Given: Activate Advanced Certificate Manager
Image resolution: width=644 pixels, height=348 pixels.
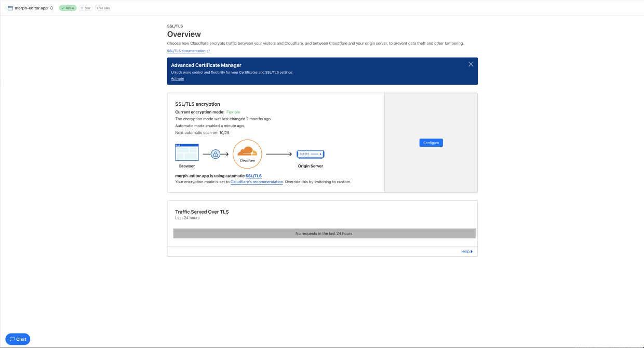Looking at the screenshot, I should coord(177,79).
